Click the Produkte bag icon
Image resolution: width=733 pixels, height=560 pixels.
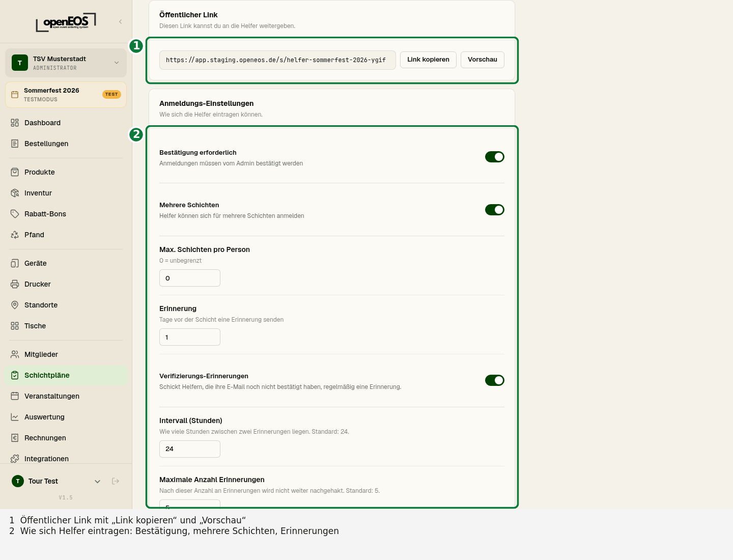(x=15, y=172)
